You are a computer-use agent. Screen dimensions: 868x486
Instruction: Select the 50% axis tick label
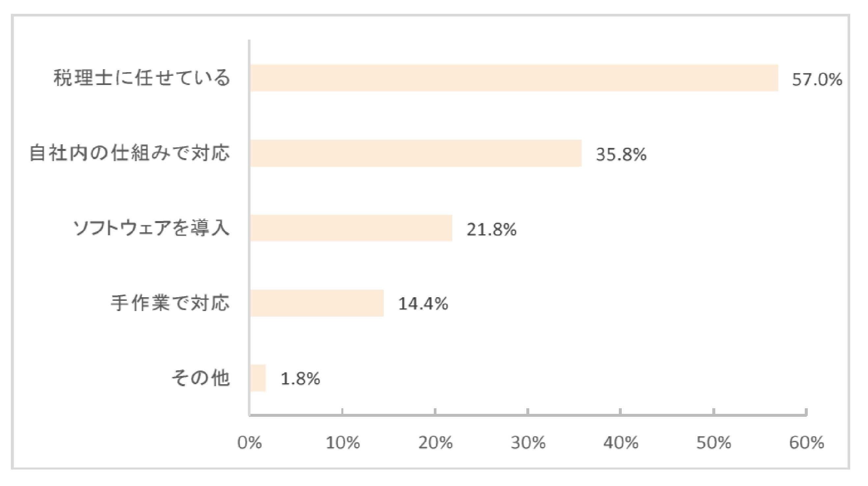[x=713, y=443]
